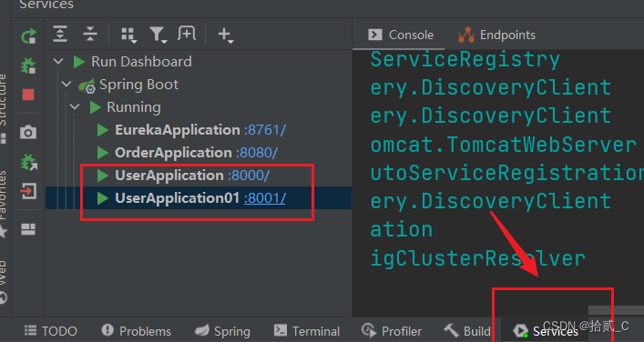Switch to the Endpoints tab
644x342 pixels.
click(x=496, y=35)
